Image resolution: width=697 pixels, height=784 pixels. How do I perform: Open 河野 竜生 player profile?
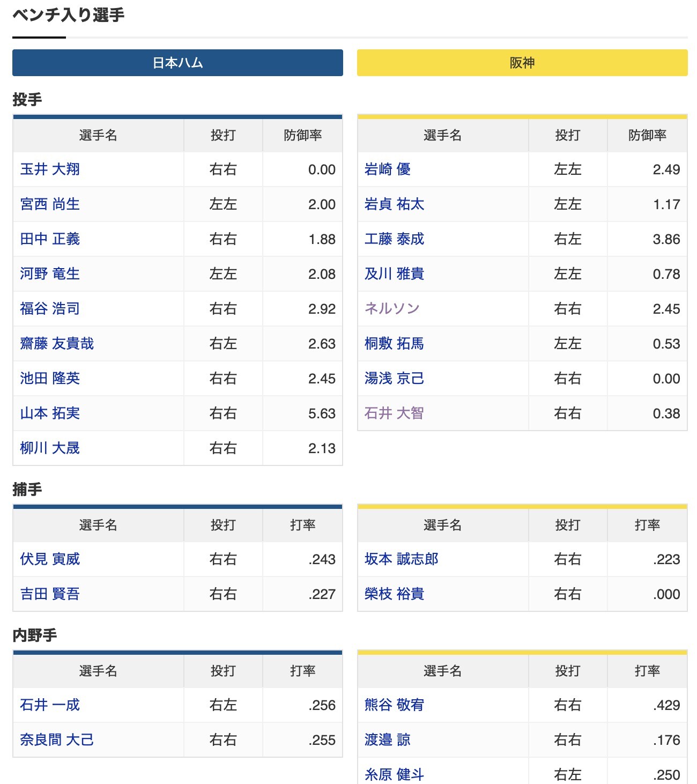tap(50, 274)
